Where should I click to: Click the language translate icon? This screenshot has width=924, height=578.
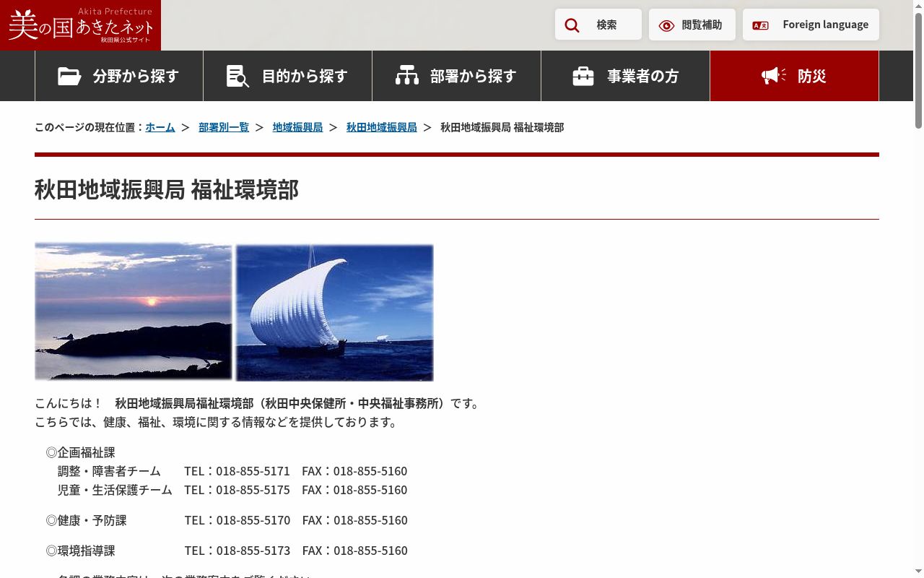click(x=760, y=25)
